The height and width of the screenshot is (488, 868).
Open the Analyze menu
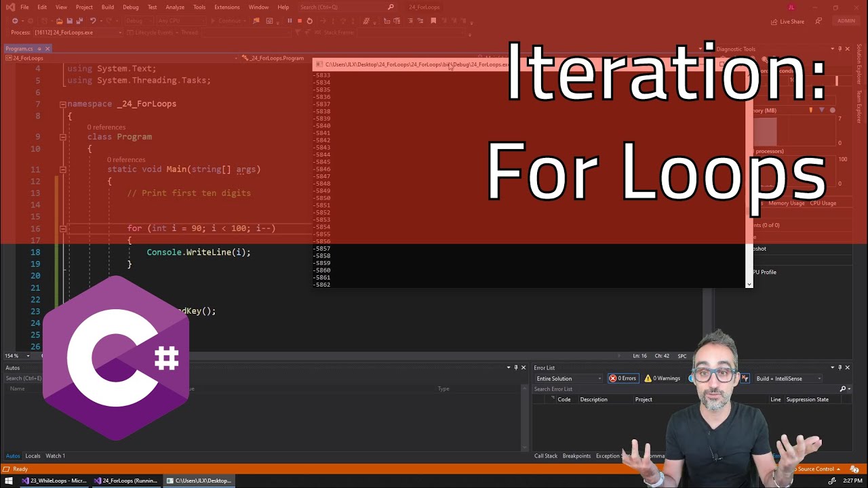(175, 7)
